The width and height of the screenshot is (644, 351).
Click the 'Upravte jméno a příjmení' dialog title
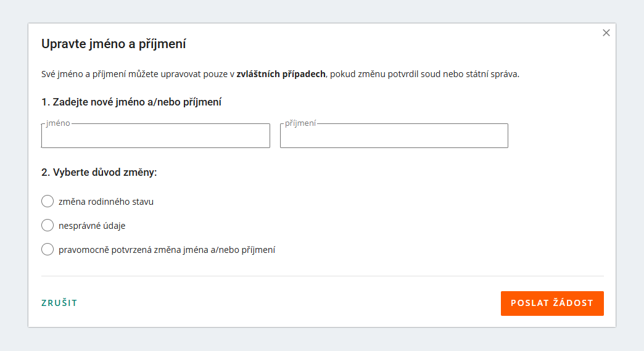(114, 44)
